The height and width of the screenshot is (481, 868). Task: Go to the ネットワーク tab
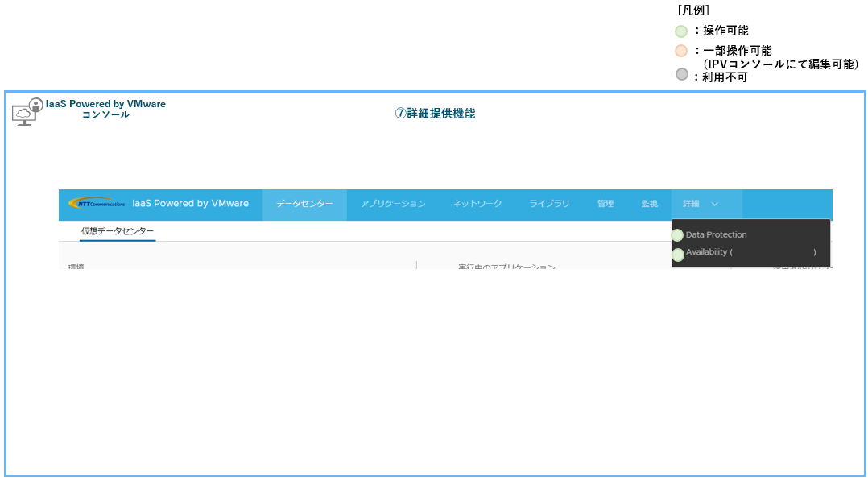click(x=477, y=204)
